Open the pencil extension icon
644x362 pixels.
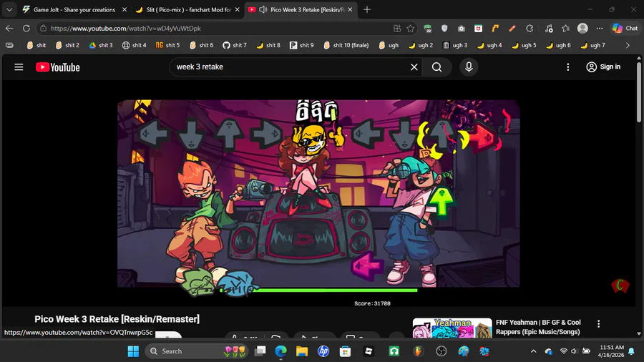512,29
